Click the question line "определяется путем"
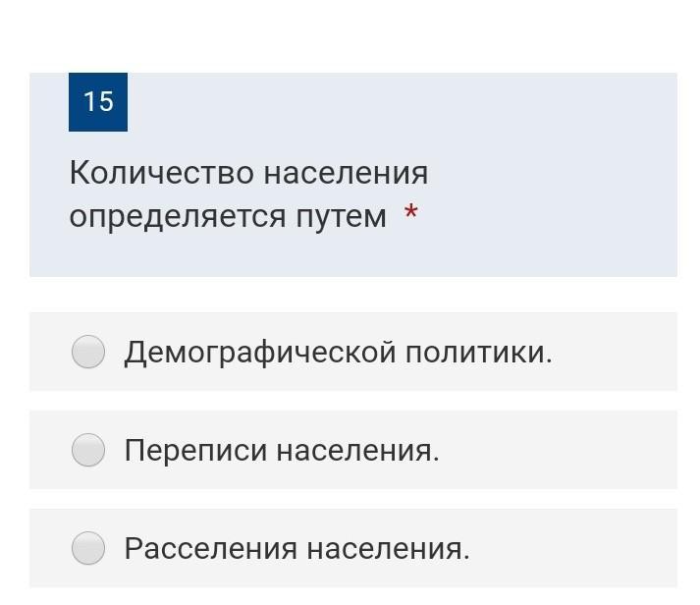 coord(228,217)
